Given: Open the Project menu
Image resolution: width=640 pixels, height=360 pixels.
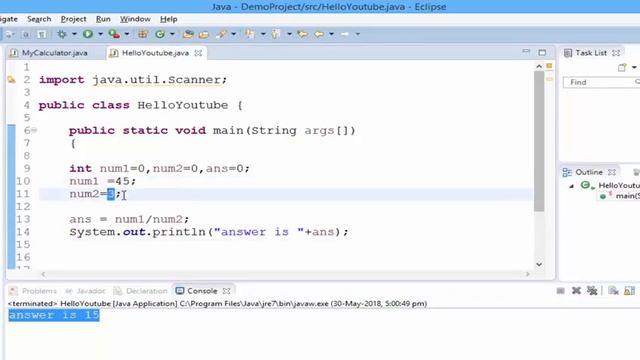Looking at the screenshot, I should [73, 19].
